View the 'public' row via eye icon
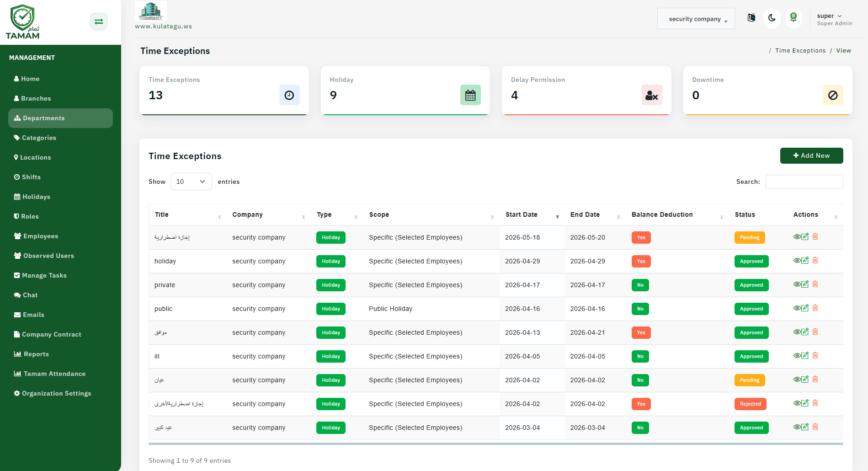 coord(797,308)
